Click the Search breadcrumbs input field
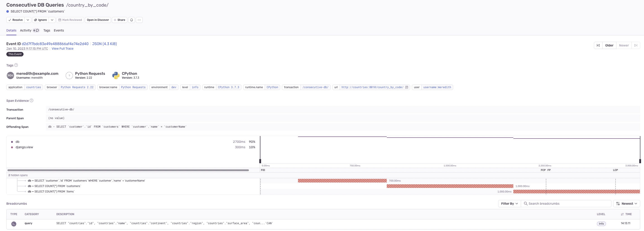Viewport: 644px width, 231px height. click(x=566, y=204)
